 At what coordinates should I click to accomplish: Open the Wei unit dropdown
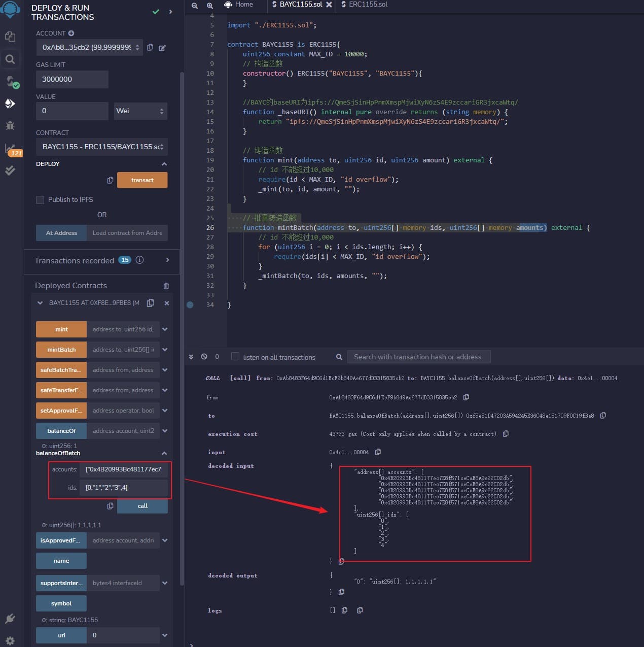point(140,111)
